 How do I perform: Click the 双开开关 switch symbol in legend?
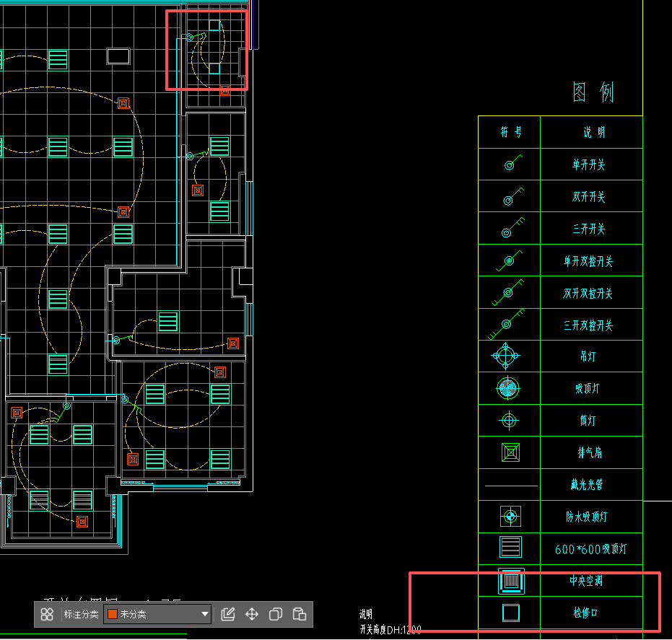point(513,196)
